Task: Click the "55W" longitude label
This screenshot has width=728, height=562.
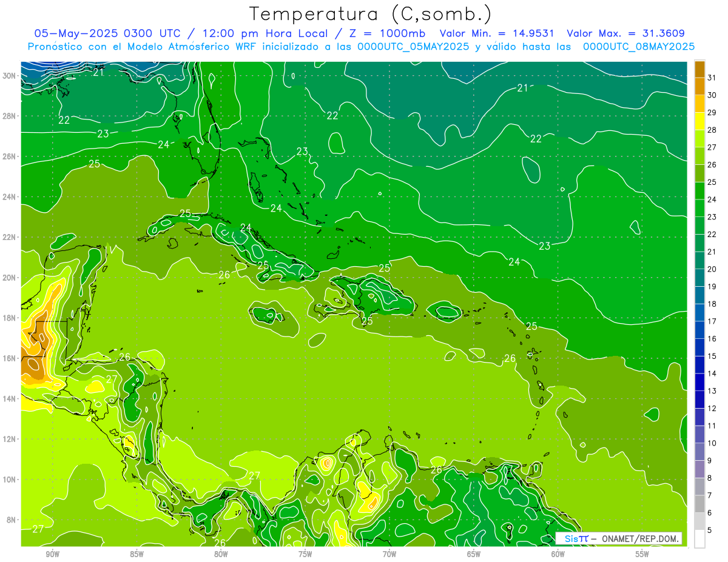Action: pyautogui.click(x=642, y=554)
